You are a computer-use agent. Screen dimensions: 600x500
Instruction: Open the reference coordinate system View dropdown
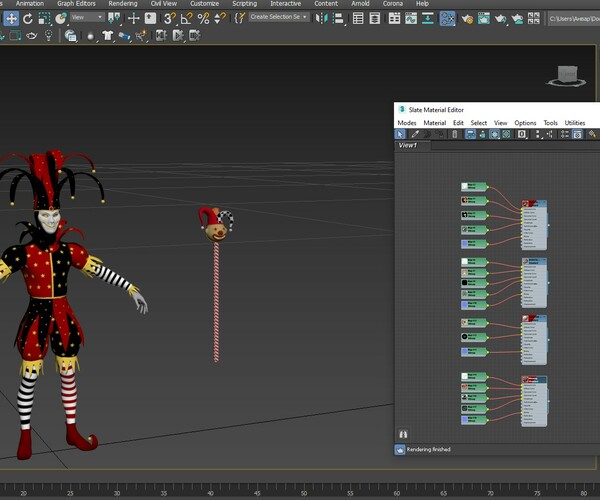coord(86,18)
